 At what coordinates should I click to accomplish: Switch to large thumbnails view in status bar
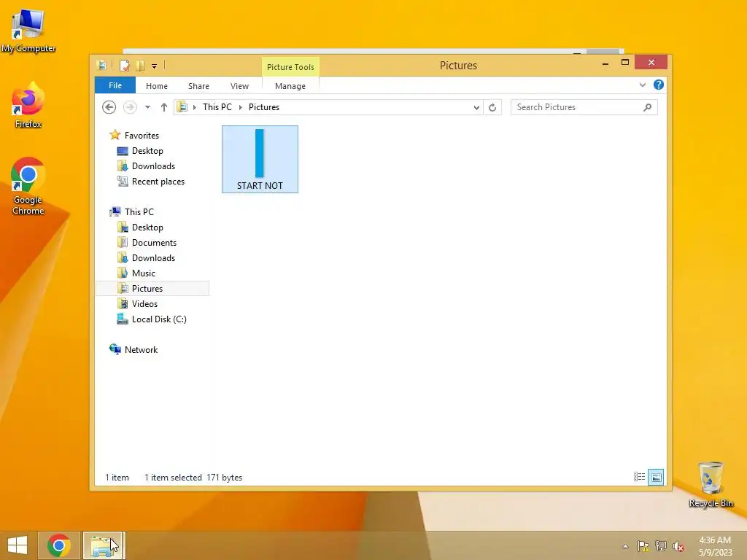coord(656,477)
